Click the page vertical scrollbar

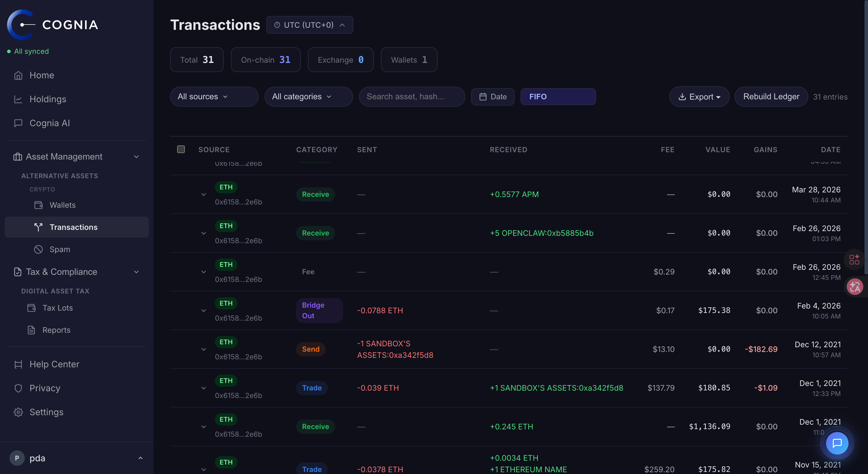[866, 138]
